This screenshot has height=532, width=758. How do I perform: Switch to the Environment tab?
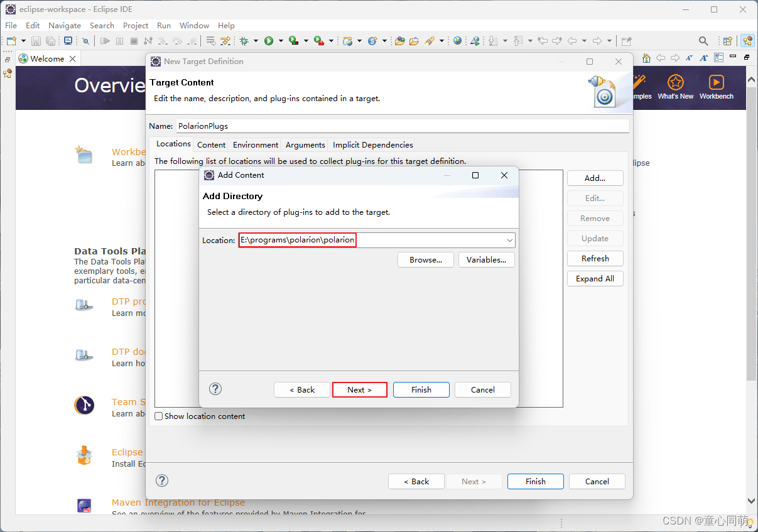click(256, 144)
